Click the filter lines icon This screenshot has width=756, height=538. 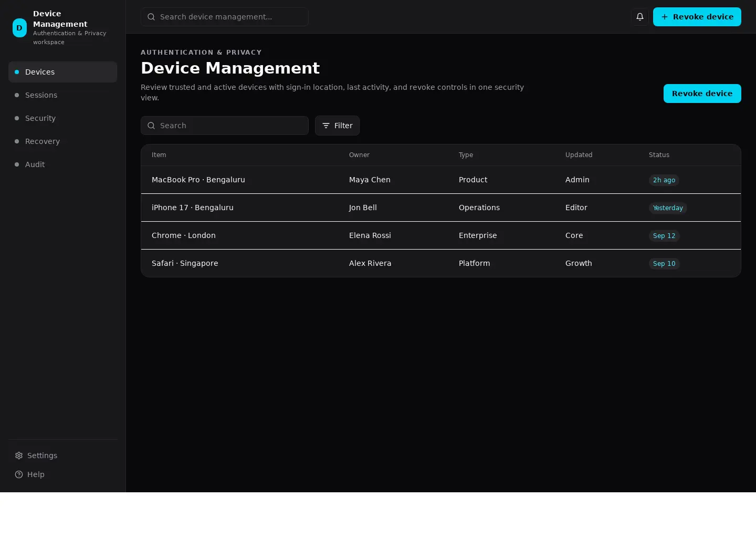326,126
